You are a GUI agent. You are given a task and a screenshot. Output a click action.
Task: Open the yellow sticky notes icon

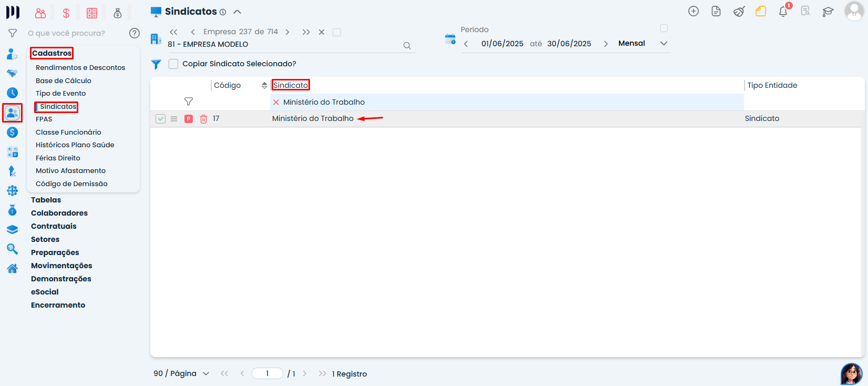pos(761,11)
